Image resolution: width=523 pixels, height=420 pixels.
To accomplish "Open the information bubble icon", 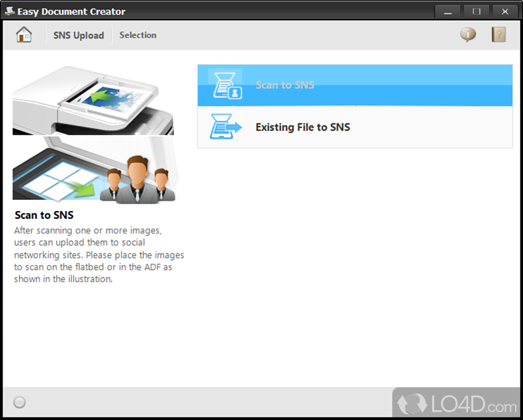I will pyautogui.click(x=467, y=35).
